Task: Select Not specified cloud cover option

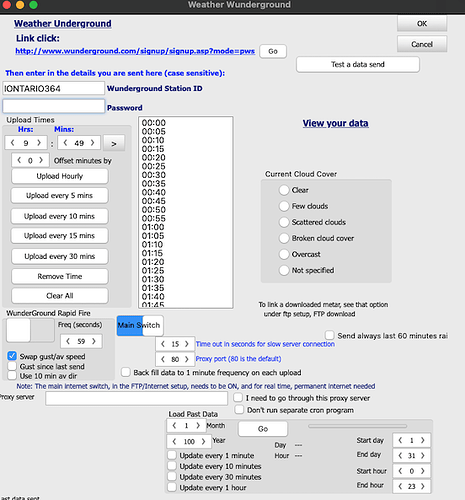Action: (284, 270)
